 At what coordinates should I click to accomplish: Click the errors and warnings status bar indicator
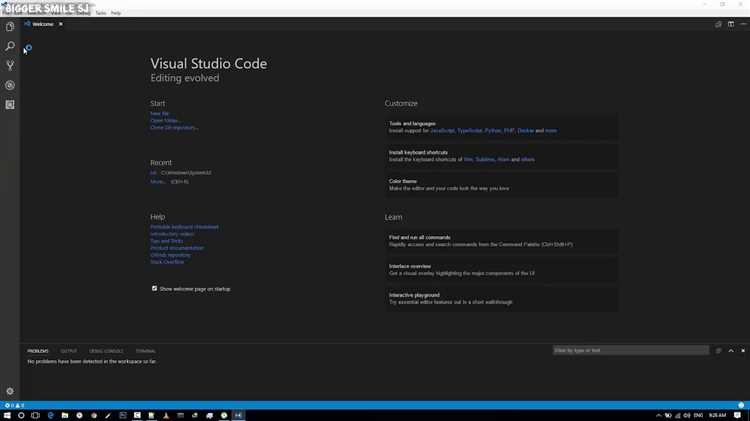pyautogui.click(x=14, y=405)
